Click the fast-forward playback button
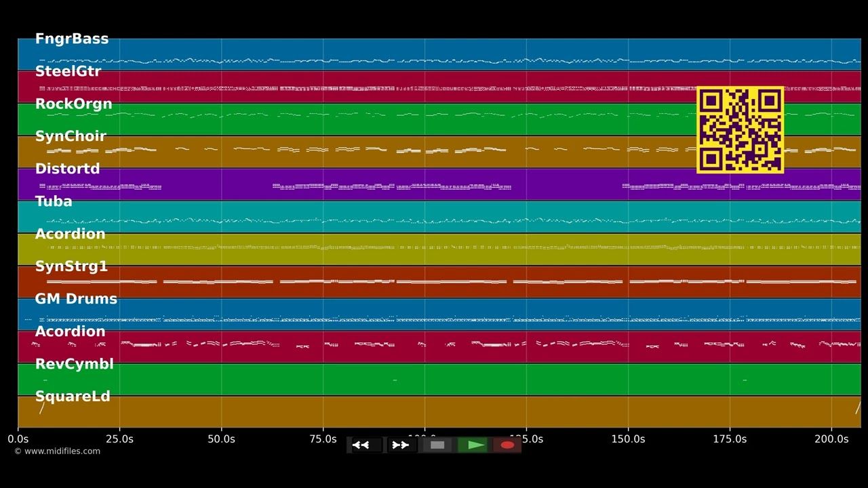The height and width of the screenshot is (488, 868). pos(401,445)
